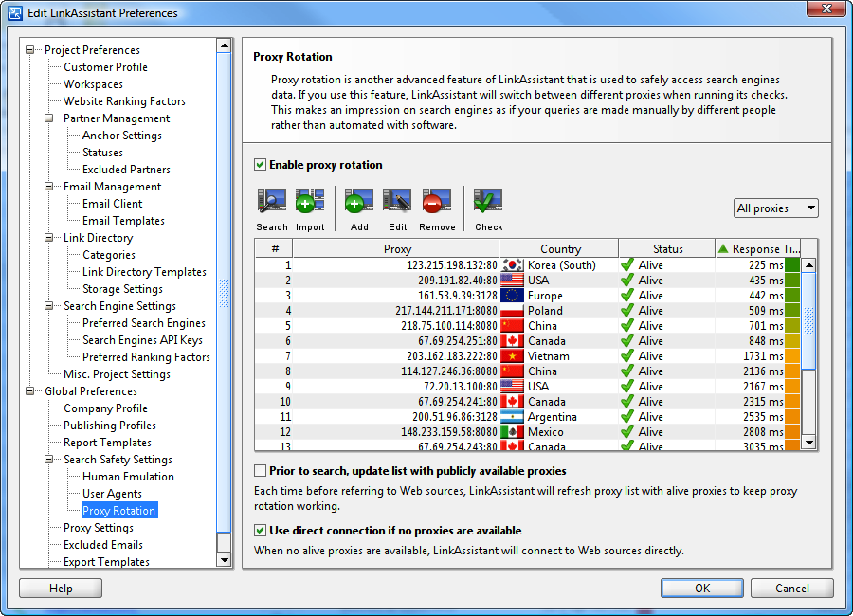
Task: Close the Edit LinkAssistant Preferences dialog
Action: click(x=826, y=9)
